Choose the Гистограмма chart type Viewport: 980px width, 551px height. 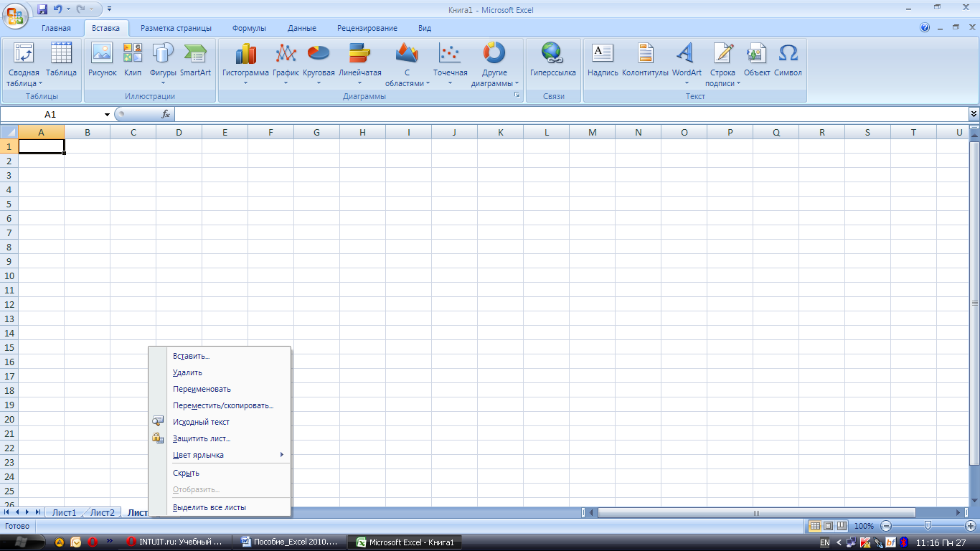point(245,65)
